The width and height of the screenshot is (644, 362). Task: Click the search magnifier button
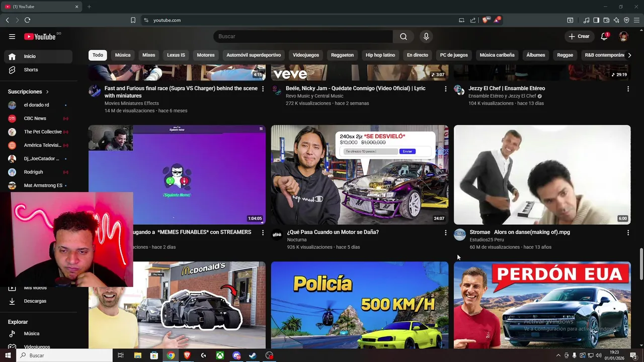coord(404,36)
